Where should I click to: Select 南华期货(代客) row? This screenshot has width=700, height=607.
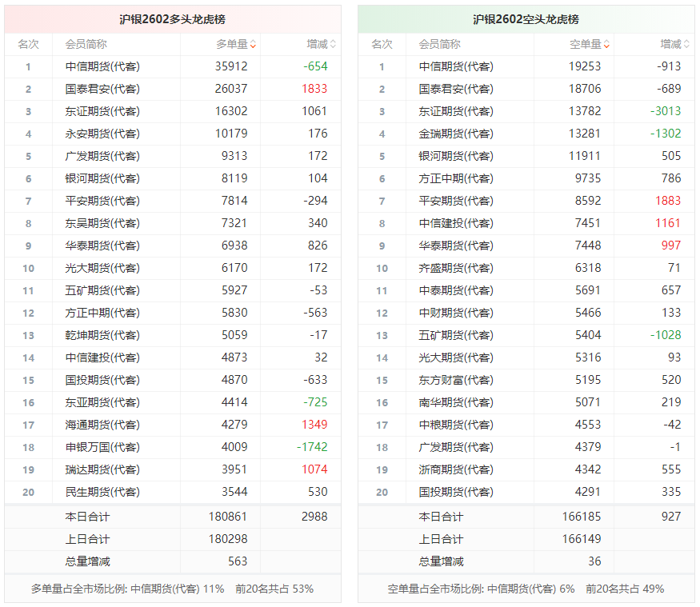(x=526, y=402)
